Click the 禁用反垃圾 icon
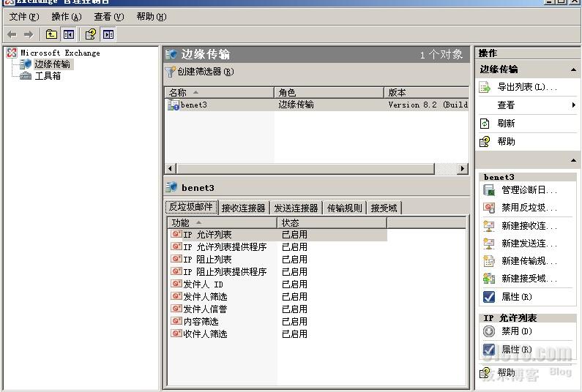The image size is (582, 392). click(x=489, y=208)
